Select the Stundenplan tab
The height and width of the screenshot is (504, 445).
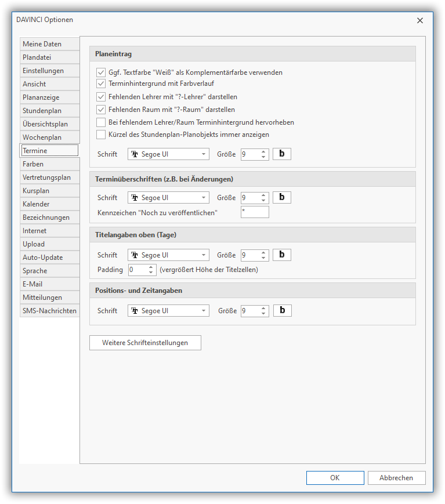click(49, 111)
